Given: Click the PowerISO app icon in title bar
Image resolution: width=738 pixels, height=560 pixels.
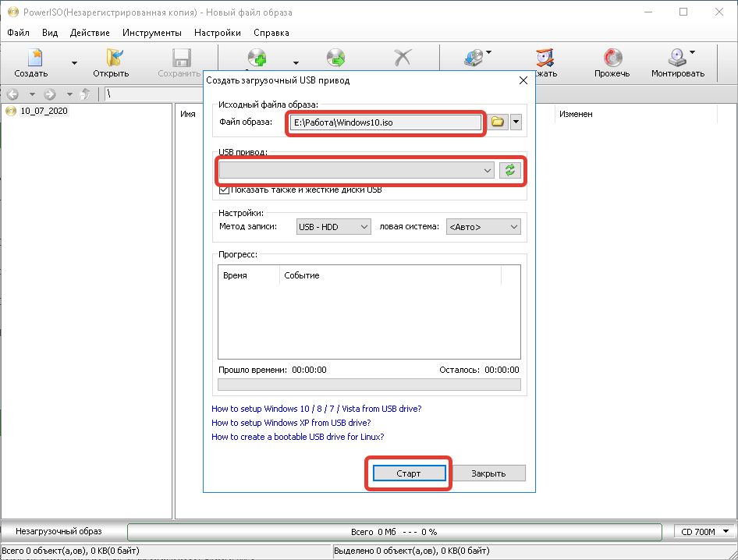Looking at the screenshot, I should point(12,12).
